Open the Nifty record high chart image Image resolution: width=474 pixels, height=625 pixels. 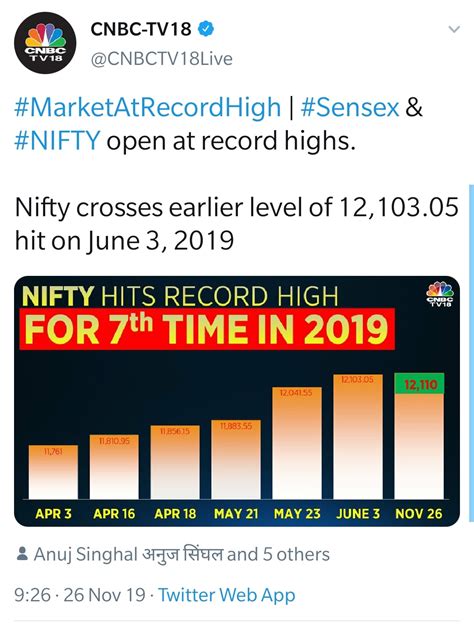tap(237, 401)
